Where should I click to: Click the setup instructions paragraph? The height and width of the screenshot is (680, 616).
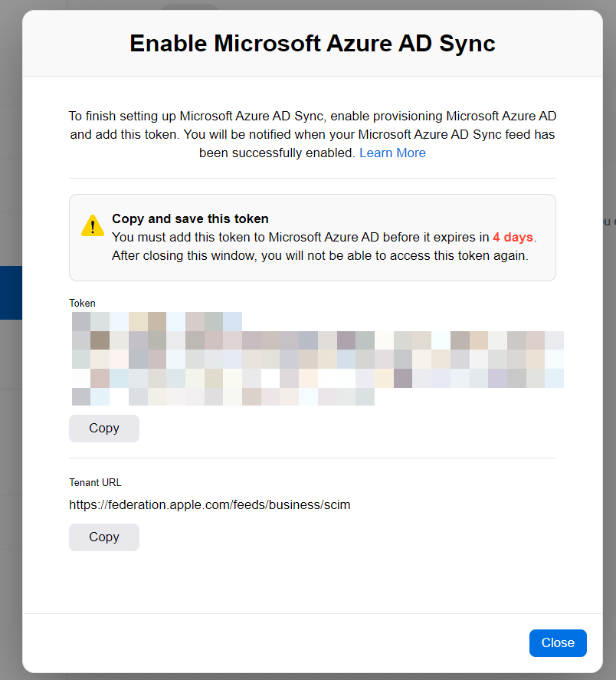tap(312, 134)
